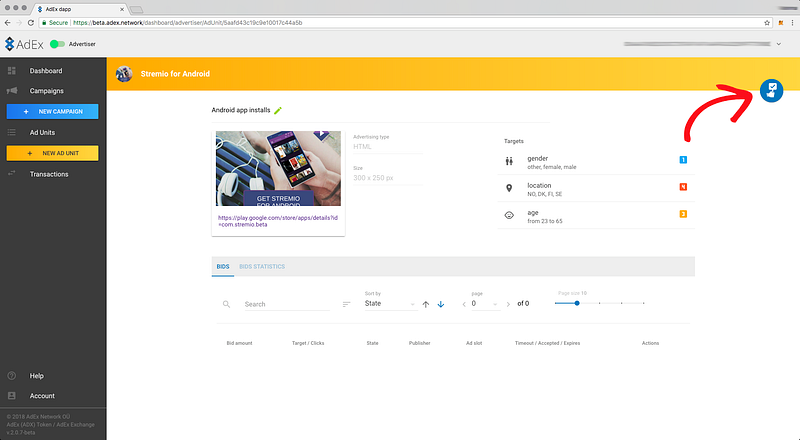This screenshot has width=800, height=440.
Task: Sort ascending with the up arrow
Action: [x=426, y=304]
